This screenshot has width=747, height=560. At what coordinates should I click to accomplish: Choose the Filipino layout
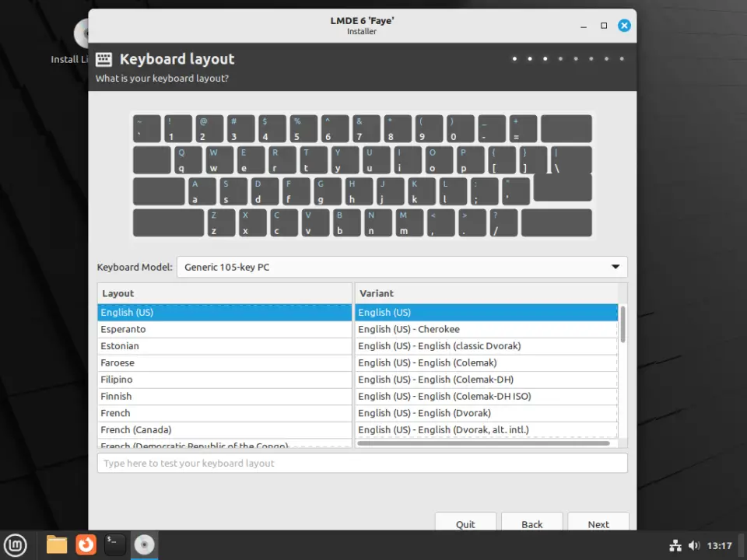[225, 380]
